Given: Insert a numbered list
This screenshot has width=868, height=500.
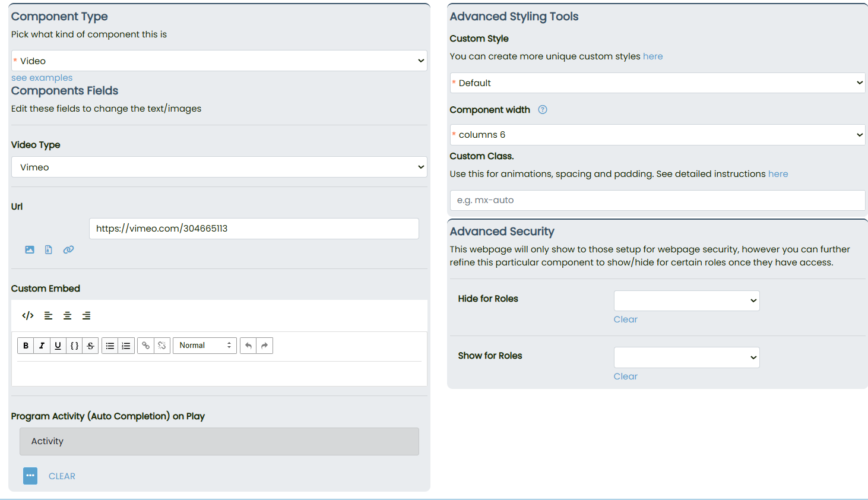Looking at the screenshot, I should [x=126, y=346].
